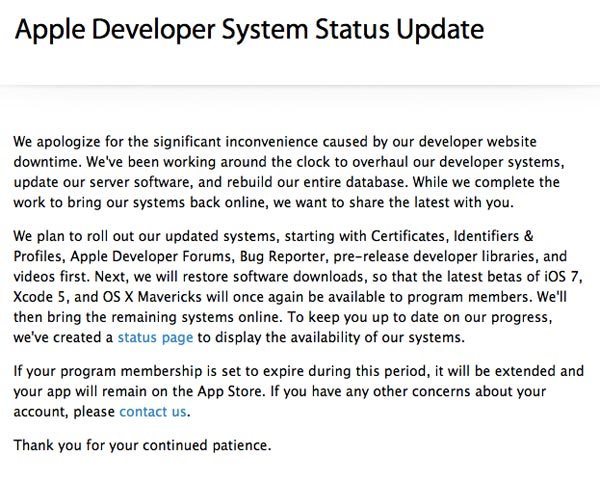Click the word 'Certificates' in the text
The height and width of the screenshot is (482, 600).
coord(408,236)
